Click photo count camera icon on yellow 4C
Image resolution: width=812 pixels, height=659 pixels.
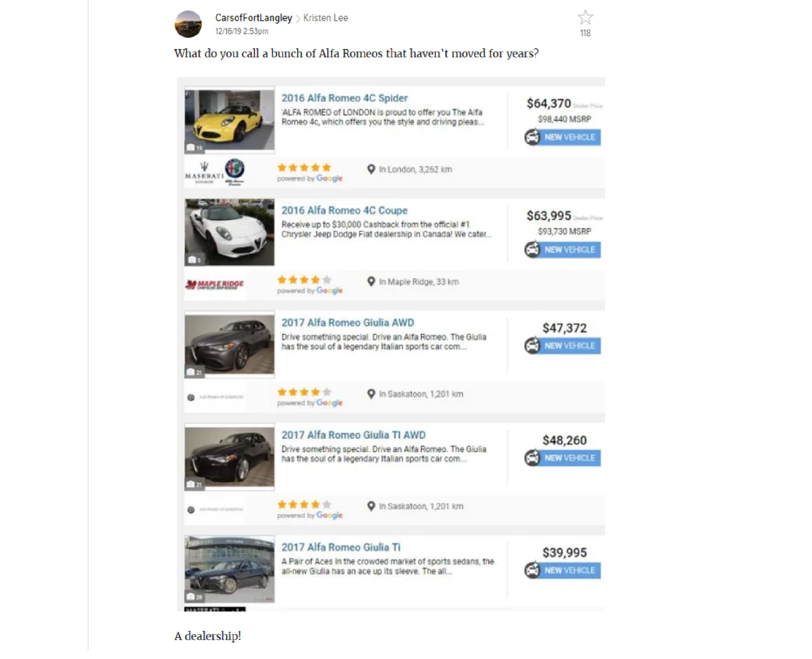(x=190, y=147)
